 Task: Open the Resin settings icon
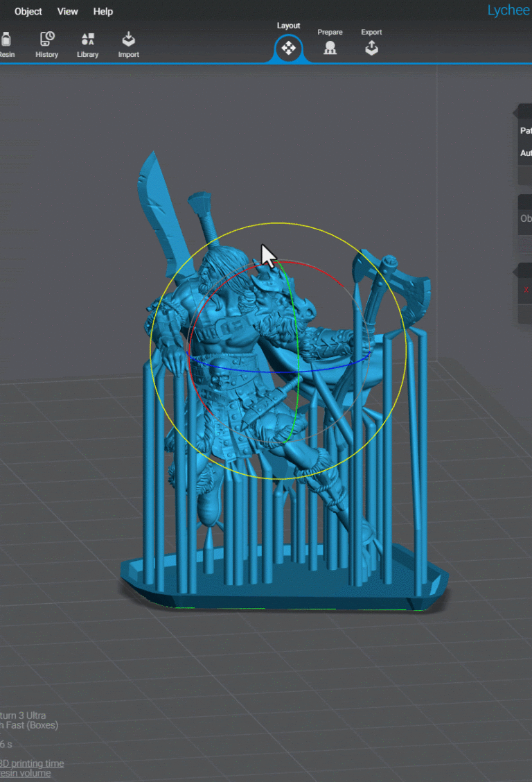[x=6, y=44]
